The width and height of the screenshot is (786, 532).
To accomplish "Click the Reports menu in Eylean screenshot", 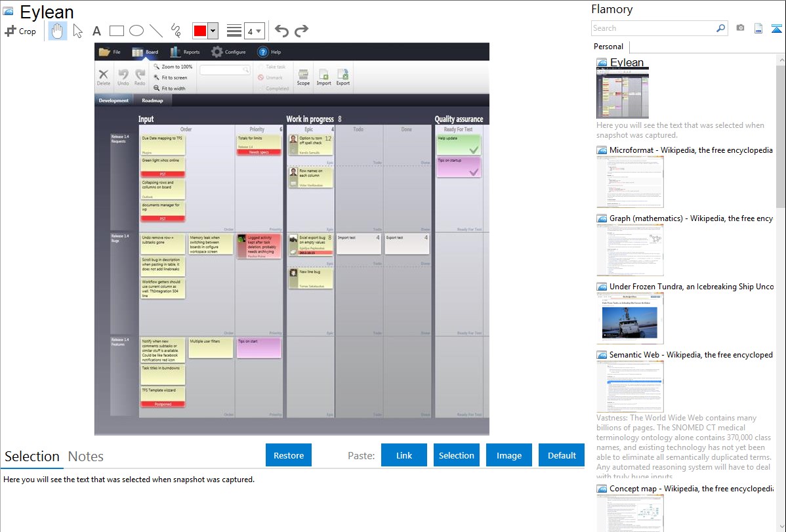I will [185, 52].
